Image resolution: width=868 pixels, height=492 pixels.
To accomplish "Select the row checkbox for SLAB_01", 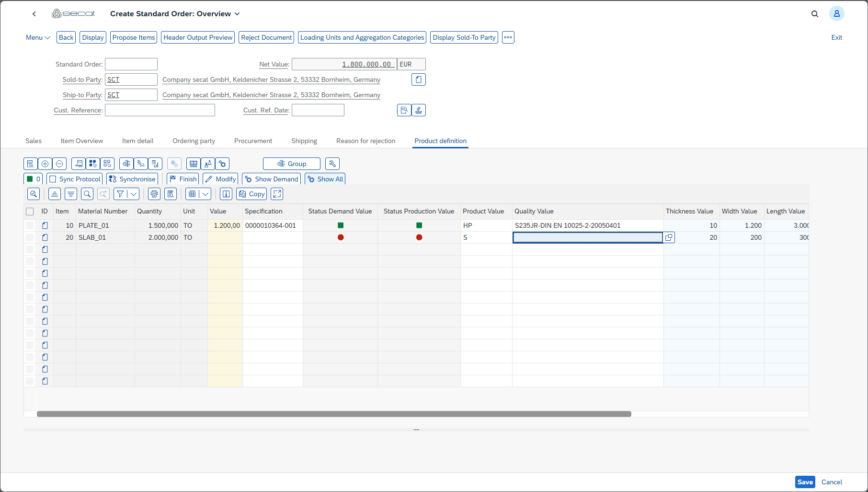I will 30,237.
